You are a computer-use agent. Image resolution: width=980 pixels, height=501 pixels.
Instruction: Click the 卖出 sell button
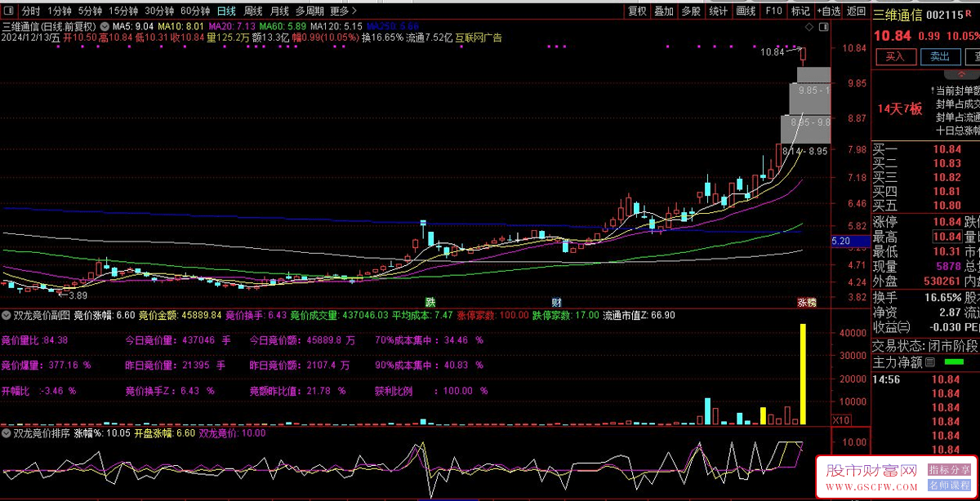point(941,56)
